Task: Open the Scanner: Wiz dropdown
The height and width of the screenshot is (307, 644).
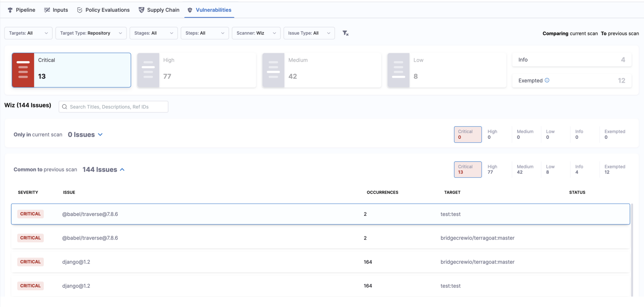Action: (256, 33)
